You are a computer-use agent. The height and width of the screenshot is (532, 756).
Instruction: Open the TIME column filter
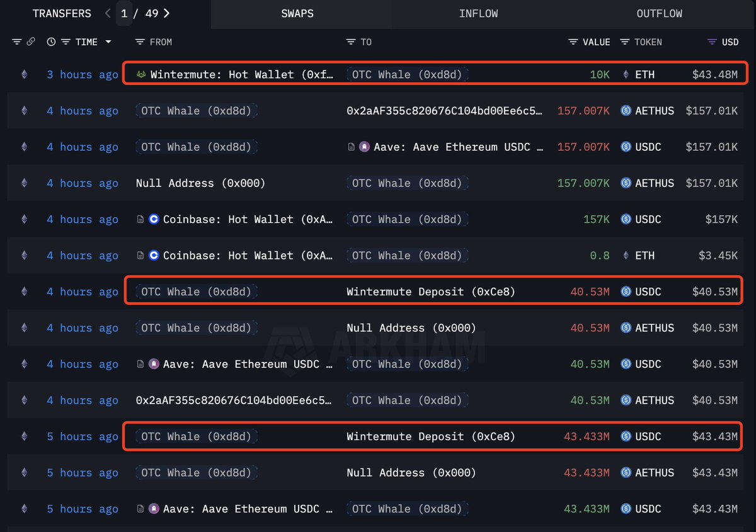pos(65,42)
